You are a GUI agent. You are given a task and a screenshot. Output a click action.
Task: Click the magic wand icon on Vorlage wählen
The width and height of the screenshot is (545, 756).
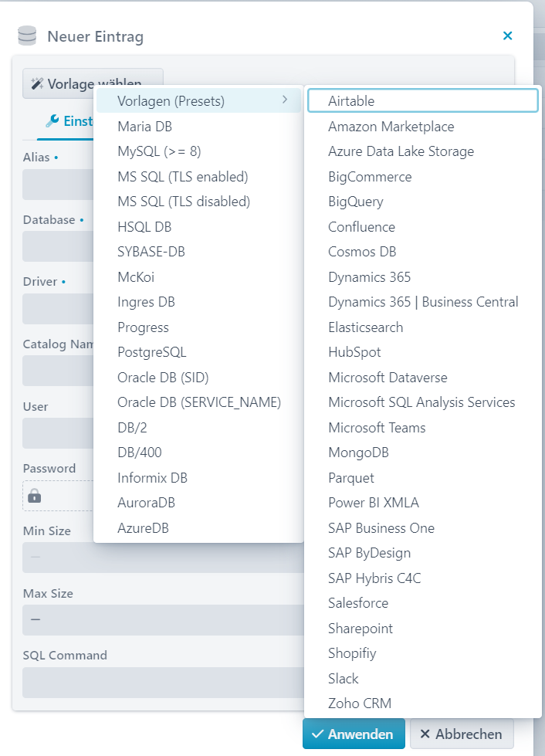click(37, 84)
